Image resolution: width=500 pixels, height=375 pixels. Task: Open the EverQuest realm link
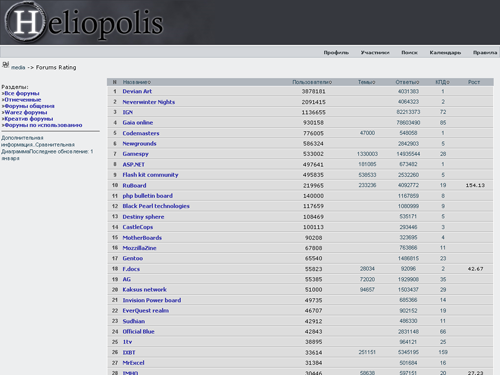(x=146, y=311)
